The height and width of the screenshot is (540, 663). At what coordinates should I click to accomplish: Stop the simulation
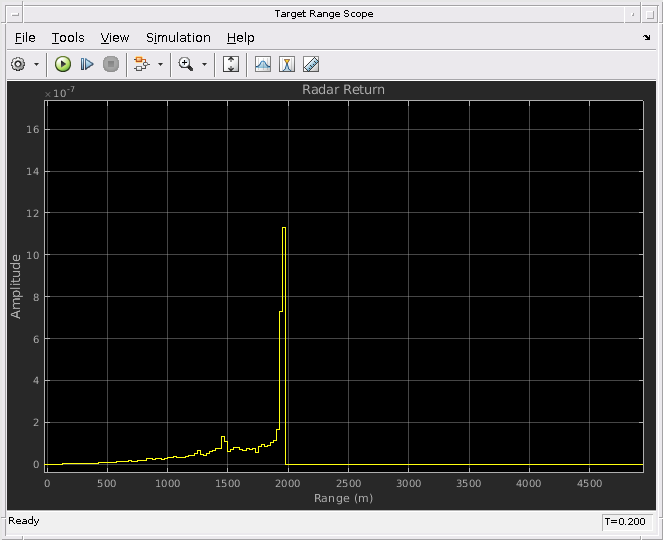coord(111,64)
